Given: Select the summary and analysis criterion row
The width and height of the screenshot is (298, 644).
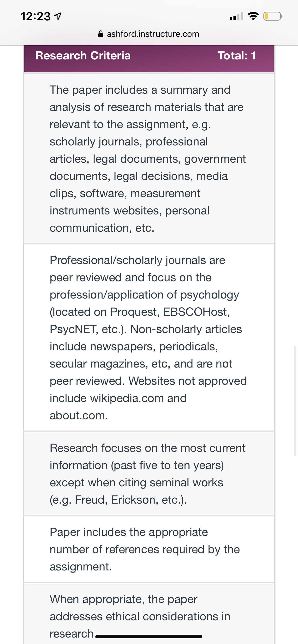Looking at the screenshot, I should 149,159.
